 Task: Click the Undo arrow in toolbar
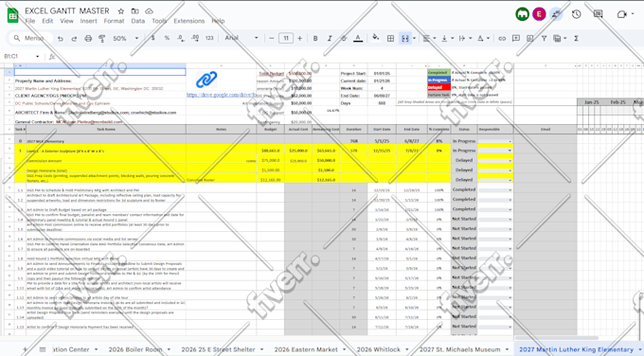click(61, 38)
